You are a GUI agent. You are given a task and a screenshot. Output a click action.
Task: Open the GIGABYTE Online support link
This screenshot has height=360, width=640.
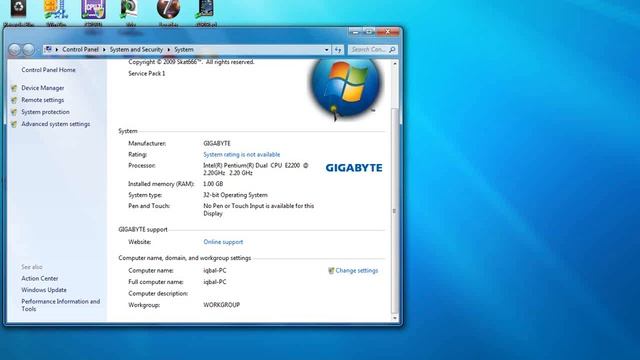223,242
